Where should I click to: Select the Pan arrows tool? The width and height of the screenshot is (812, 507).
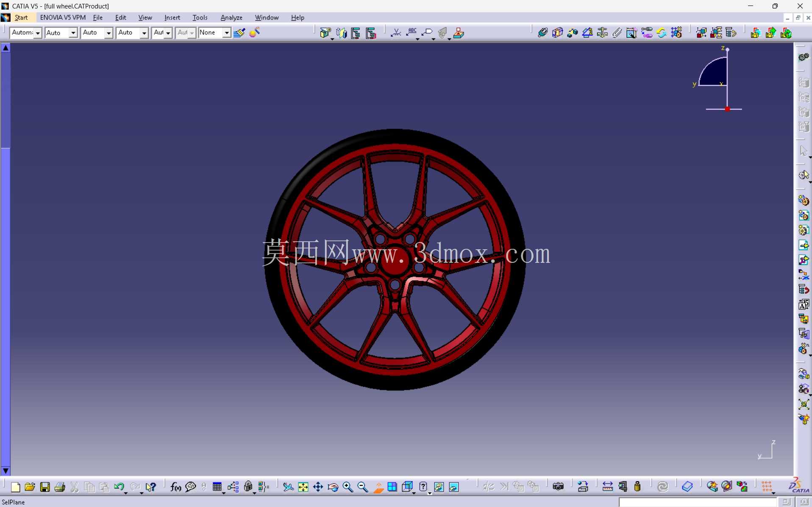(x=318, y=487)
